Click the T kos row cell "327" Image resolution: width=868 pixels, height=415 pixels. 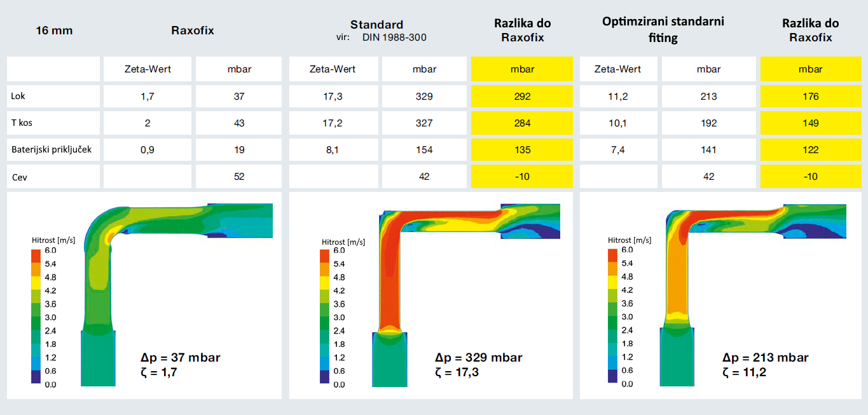(423, 123)
